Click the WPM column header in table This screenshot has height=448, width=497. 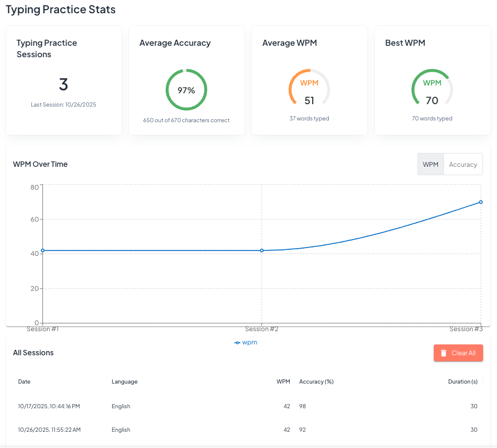coord(283,382)
